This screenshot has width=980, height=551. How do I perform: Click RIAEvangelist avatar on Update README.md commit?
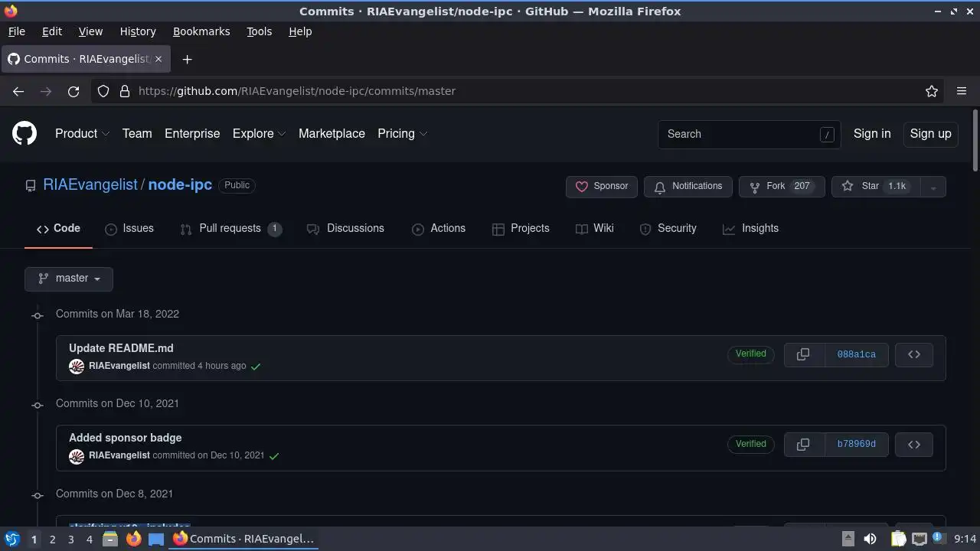pyautogui.click(x=77, y=367)
